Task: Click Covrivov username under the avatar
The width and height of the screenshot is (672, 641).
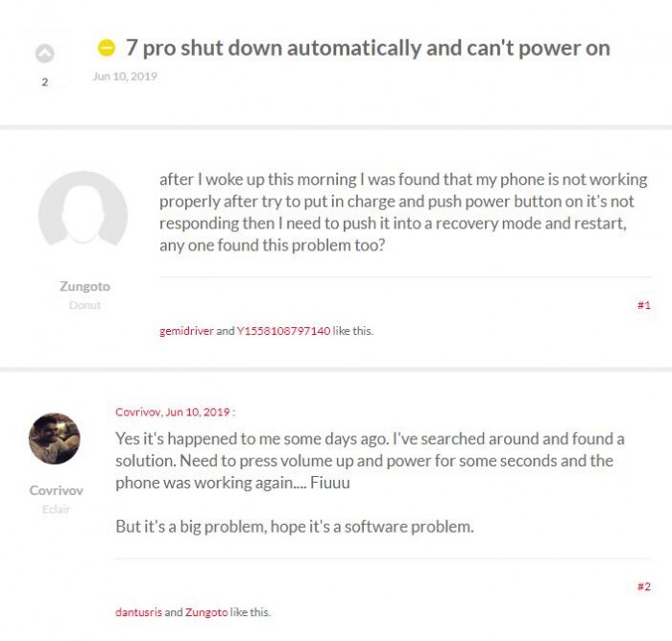Action: (x=56, y=490)
